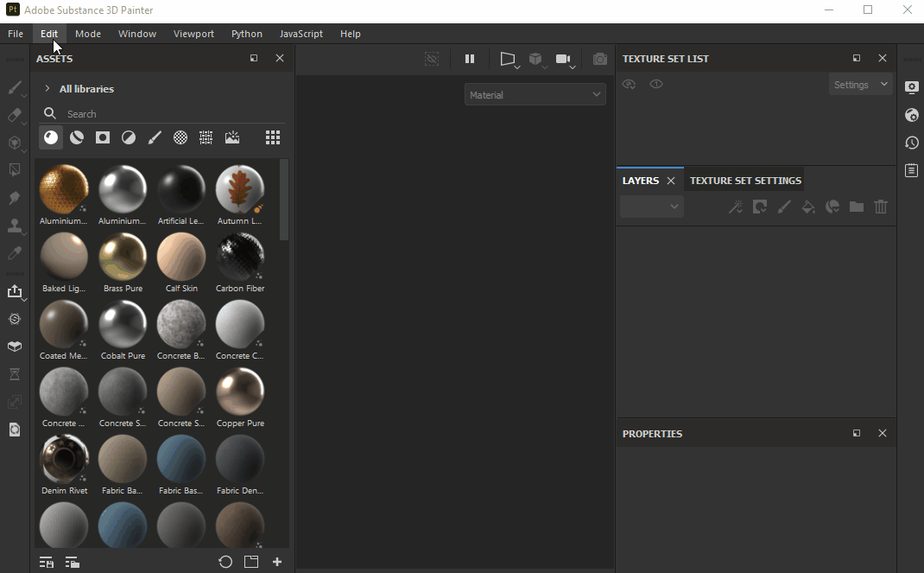
Task: Add a fill layer with bucket icon
Action: pos(808,207)
